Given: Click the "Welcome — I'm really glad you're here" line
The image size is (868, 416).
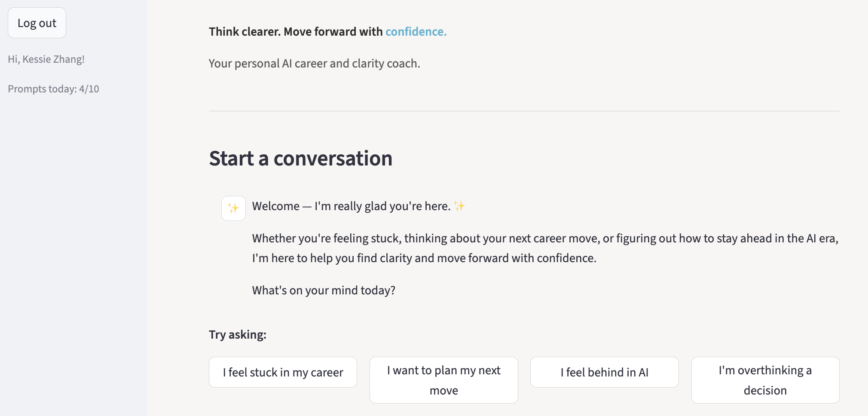Looking at the screenshot, I should click(351, 206).
